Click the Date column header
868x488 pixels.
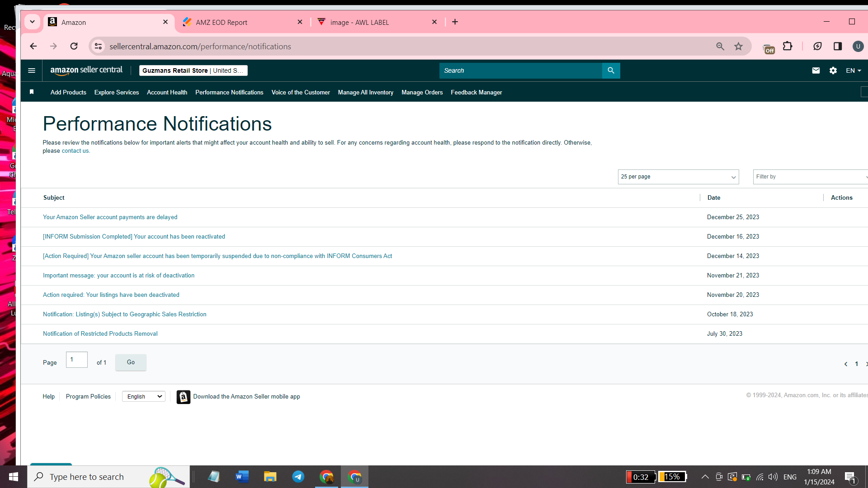(x=714, y=198)
